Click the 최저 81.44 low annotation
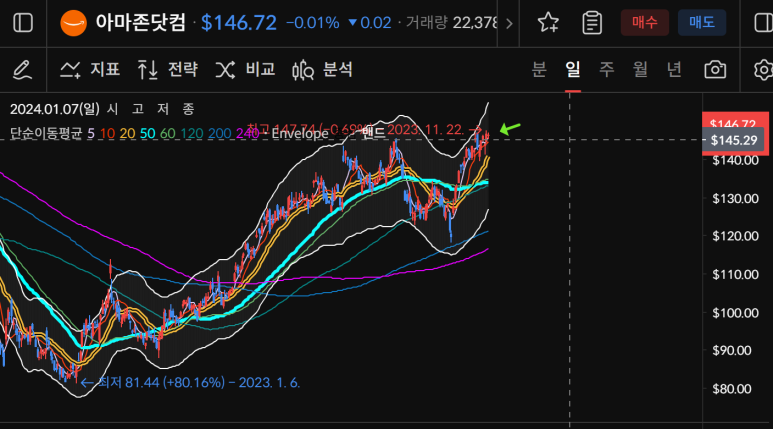773x429 pixels. (190, 383)
